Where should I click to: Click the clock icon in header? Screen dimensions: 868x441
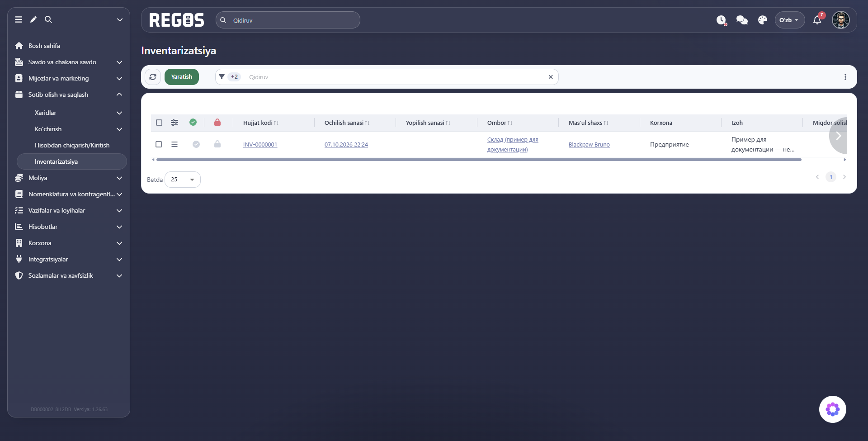click(721, 20)
